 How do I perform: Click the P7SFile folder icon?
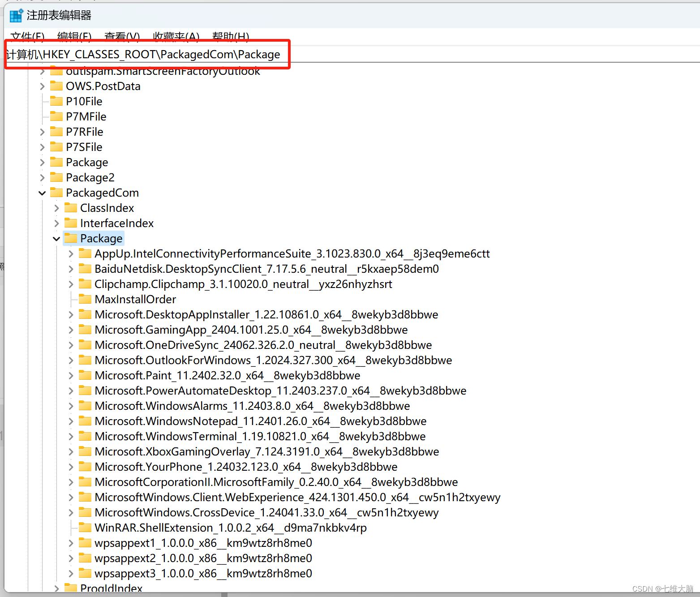pos(56,146)
